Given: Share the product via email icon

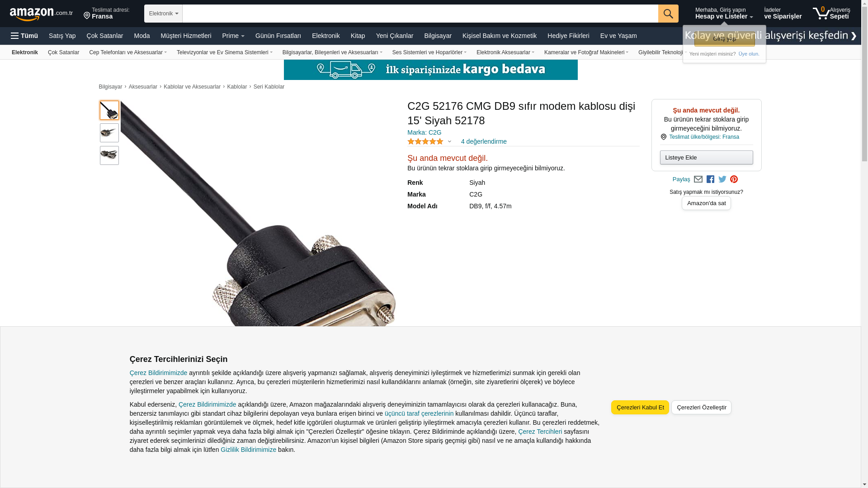Looking at the screenshot, I should pos(698,179).
